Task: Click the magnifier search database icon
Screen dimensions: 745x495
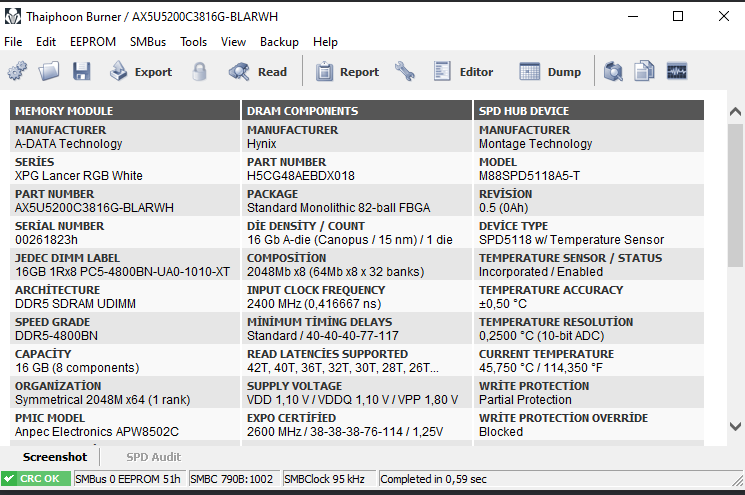Action: (x=613, y=72)
